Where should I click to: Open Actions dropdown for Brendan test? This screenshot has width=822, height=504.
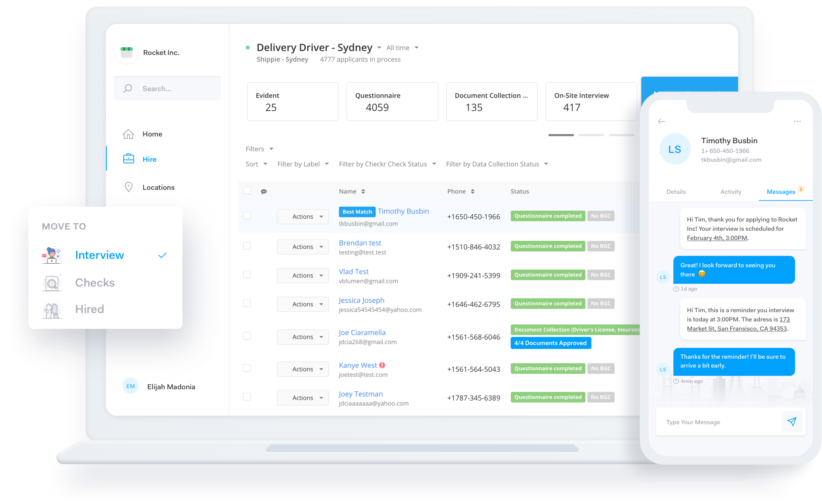click(303, 247)
